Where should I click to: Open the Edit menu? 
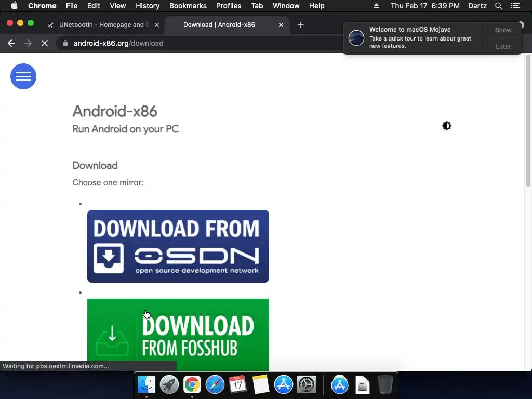click(x=94, y=6)
